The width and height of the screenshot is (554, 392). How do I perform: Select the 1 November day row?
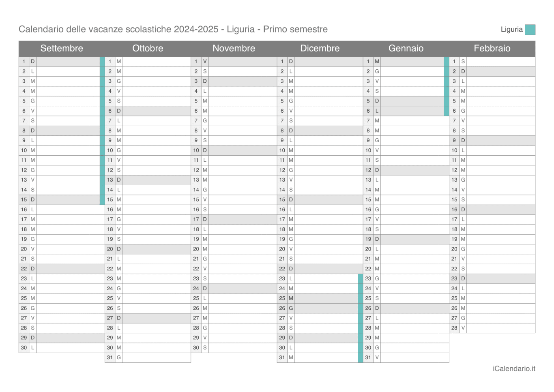234,62
